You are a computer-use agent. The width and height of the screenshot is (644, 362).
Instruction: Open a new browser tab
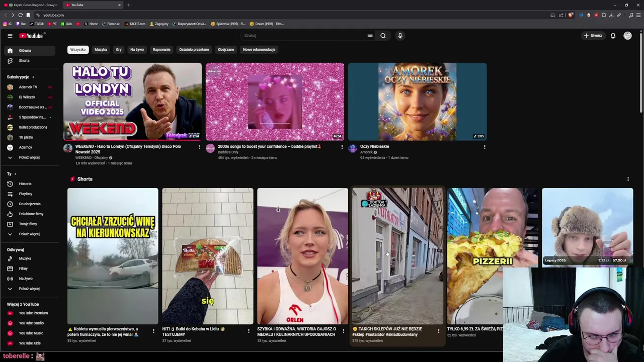(x=128, y=5)
